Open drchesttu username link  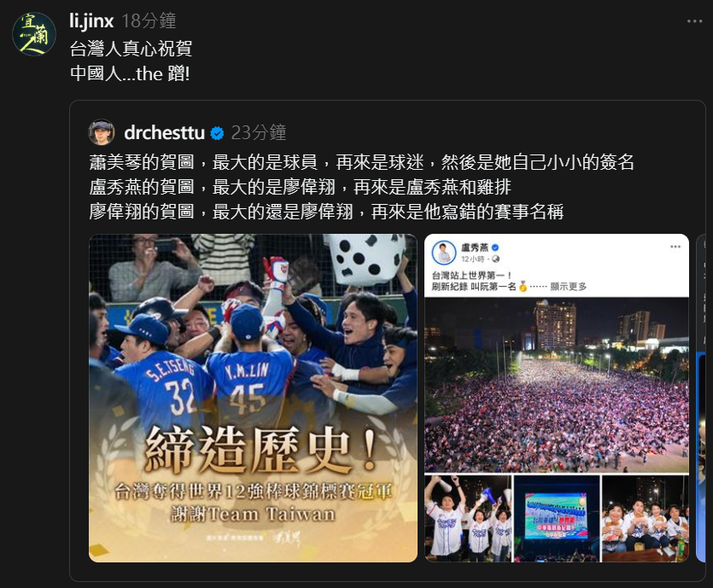[x=165, y=132]
